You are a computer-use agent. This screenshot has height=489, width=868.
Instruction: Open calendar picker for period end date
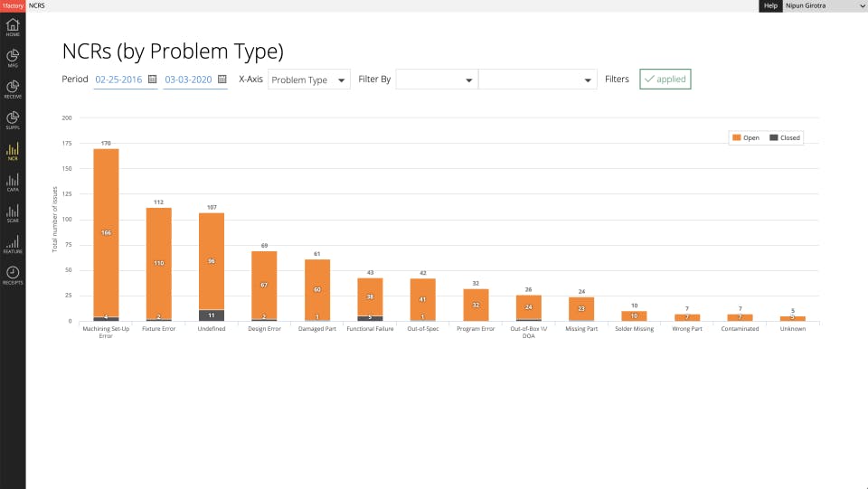(222, 80)
